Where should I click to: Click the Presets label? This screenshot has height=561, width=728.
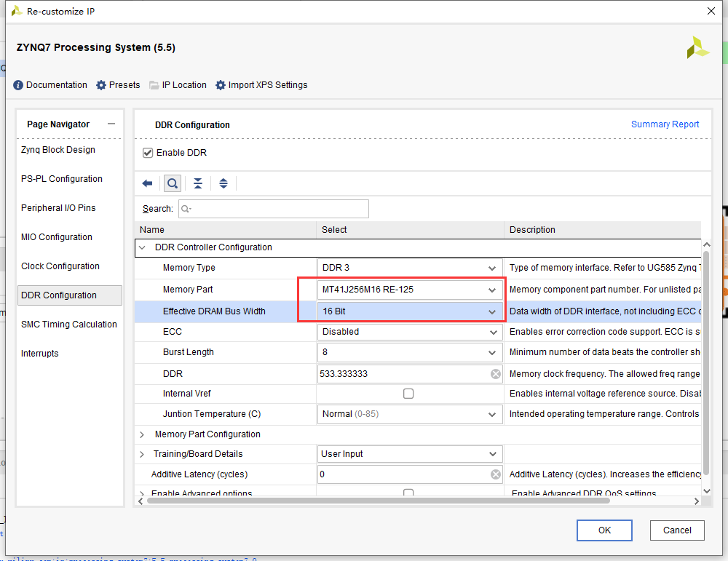tap(124, 85)
